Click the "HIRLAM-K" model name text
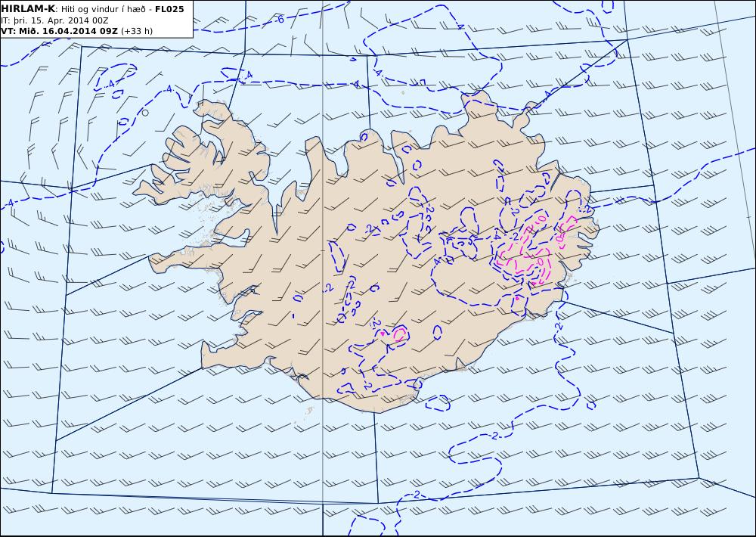Viewport: 756px width, 537px height. coord(29,9)
